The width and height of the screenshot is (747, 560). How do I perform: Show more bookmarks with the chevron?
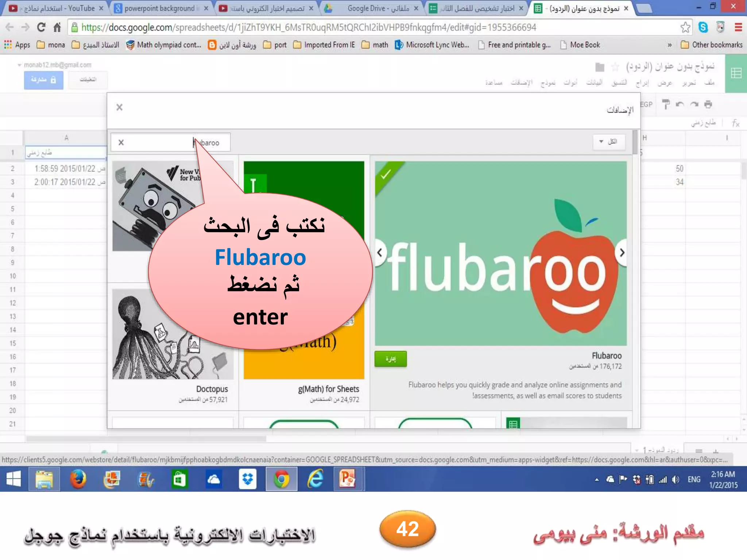pos(669,45)
